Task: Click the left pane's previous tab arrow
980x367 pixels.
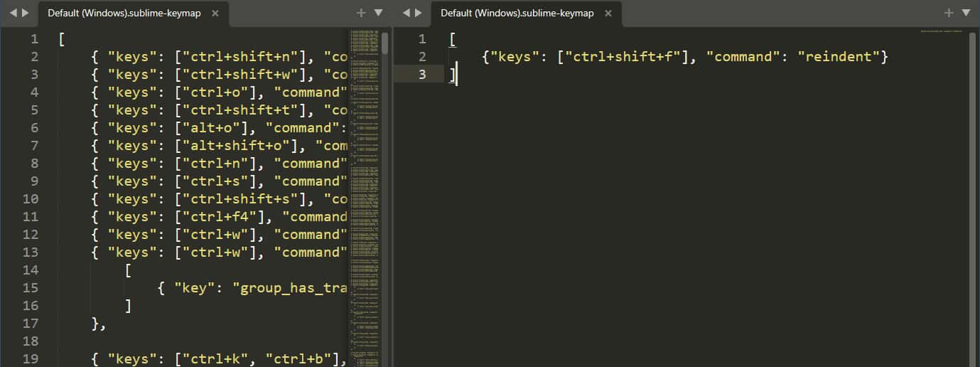Action: pos(13,13)
